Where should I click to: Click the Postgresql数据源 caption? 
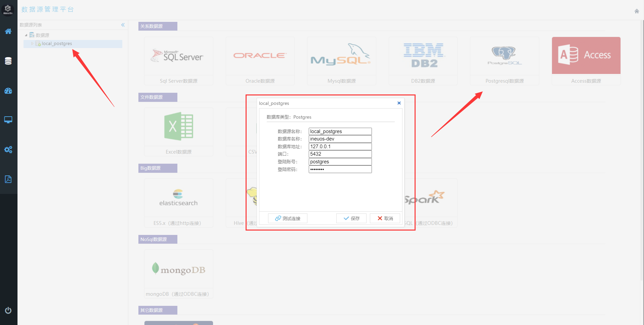pyautogui.click(x=505, y=81)
